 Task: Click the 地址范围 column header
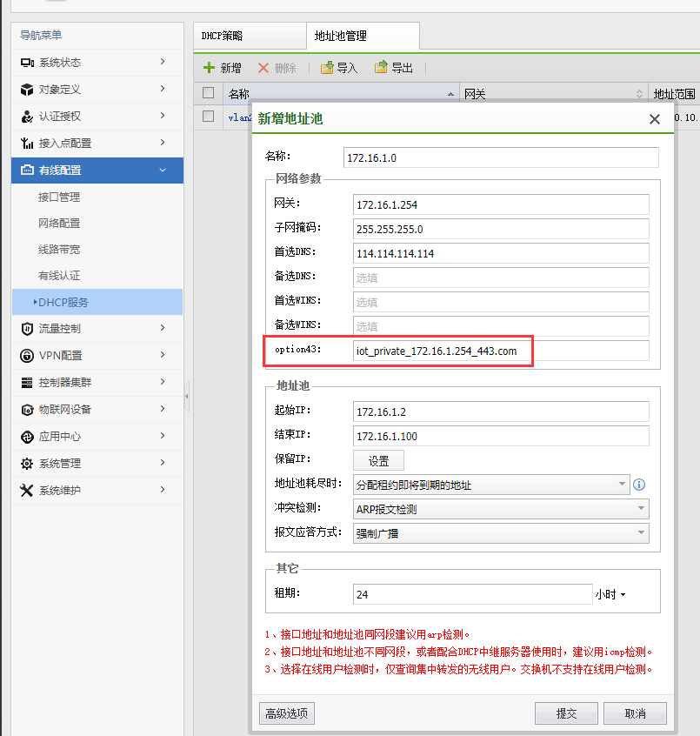(x=674, y=94)
